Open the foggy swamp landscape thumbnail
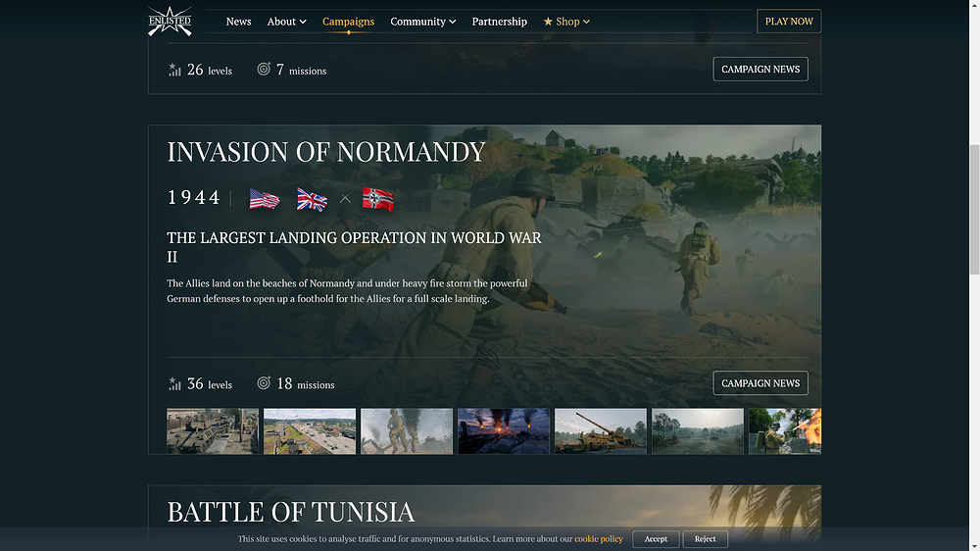This screenshot has height=551, width=980. [698, 431]
